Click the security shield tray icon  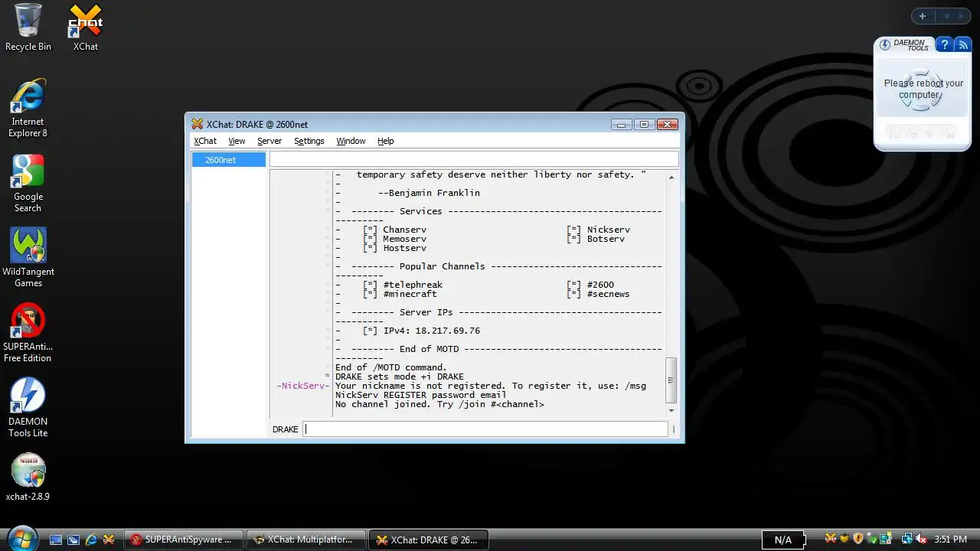click(858, 539)
